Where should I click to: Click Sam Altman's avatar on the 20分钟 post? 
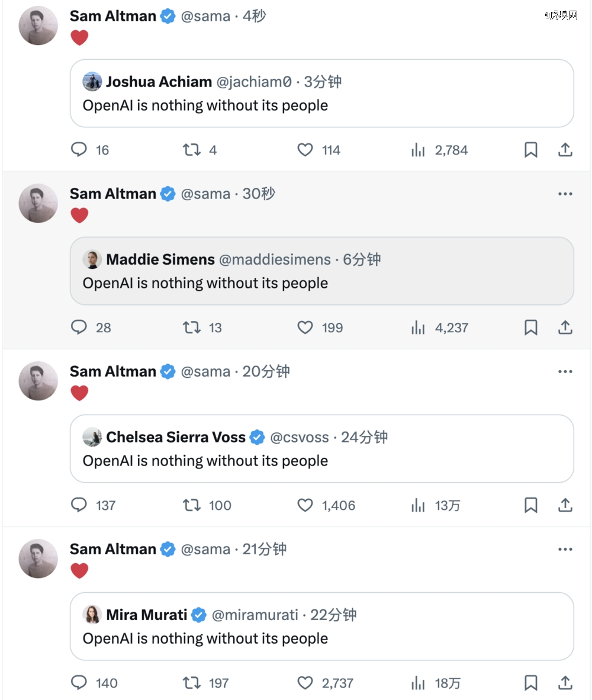(38, 381)
